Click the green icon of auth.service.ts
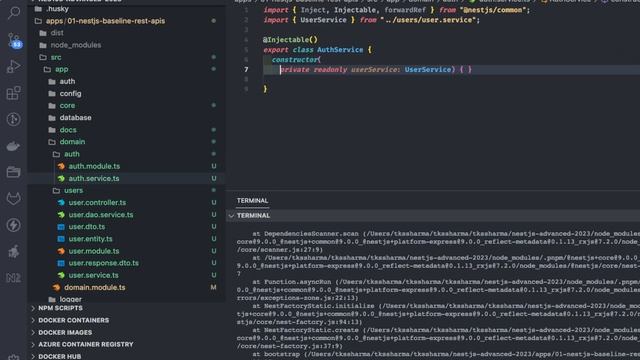The height and width of the screenshot is (360, 640). coord(61,178)
